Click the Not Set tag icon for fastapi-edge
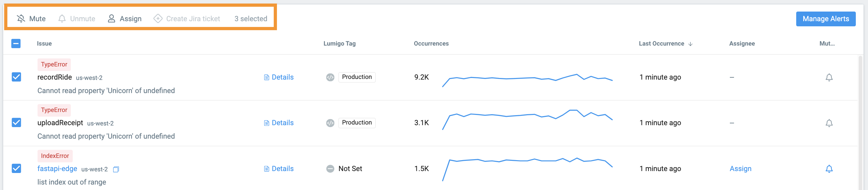 point(330,169)
